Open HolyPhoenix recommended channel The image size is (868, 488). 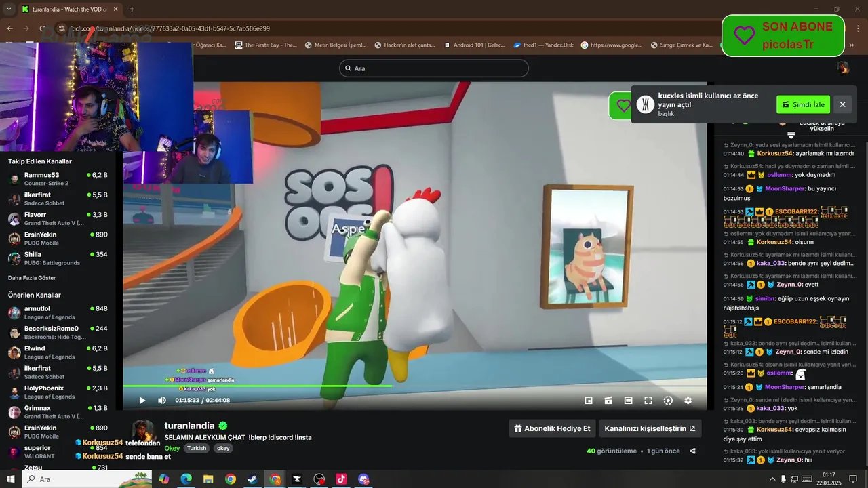[x=58, y=392]
